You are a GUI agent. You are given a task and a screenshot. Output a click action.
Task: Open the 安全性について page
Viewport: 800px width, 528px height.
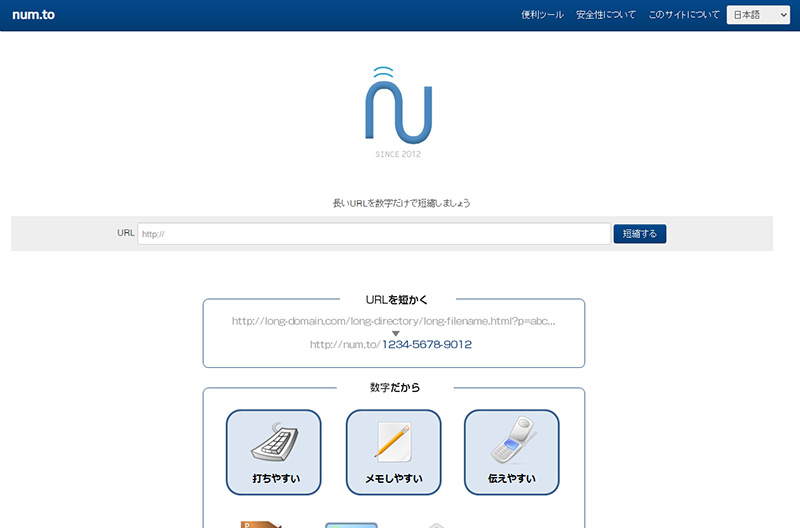coord(606,15)
